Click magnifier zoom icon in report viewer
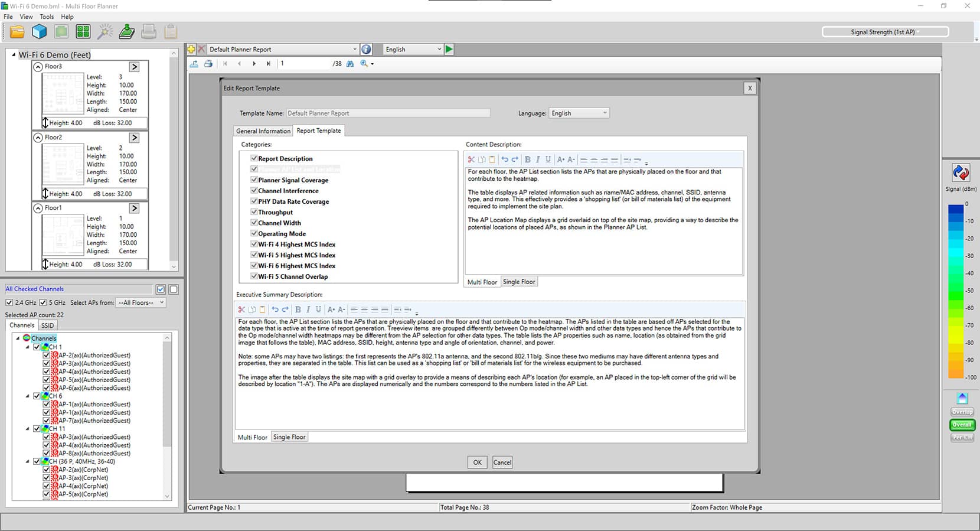 tap(364, 64)
